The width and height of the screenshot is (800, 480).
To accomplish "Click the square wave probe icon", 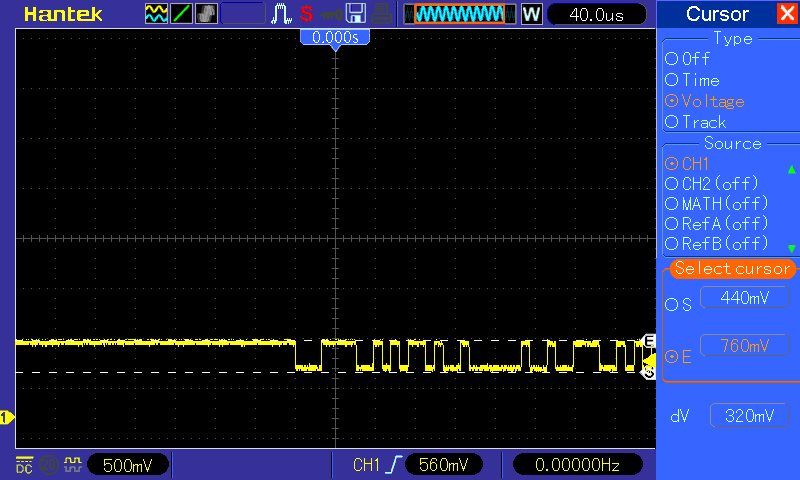I will 72,464.
